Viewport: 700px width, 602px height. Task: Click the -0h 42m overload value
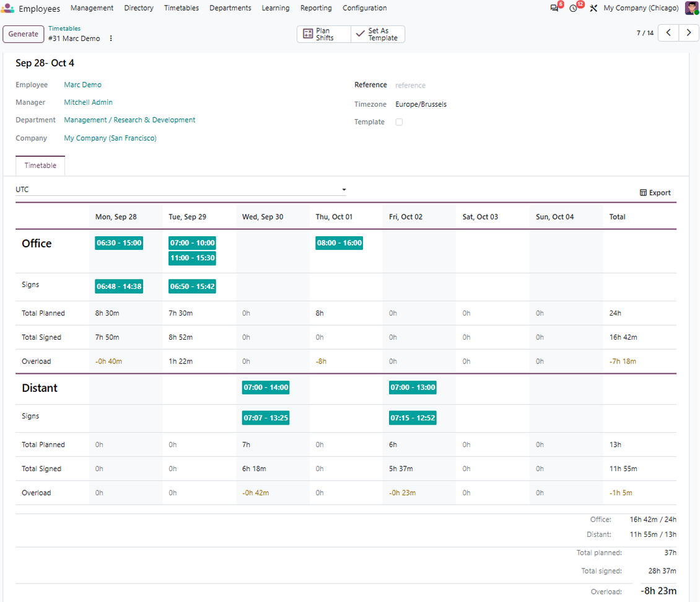click(256, 493)
